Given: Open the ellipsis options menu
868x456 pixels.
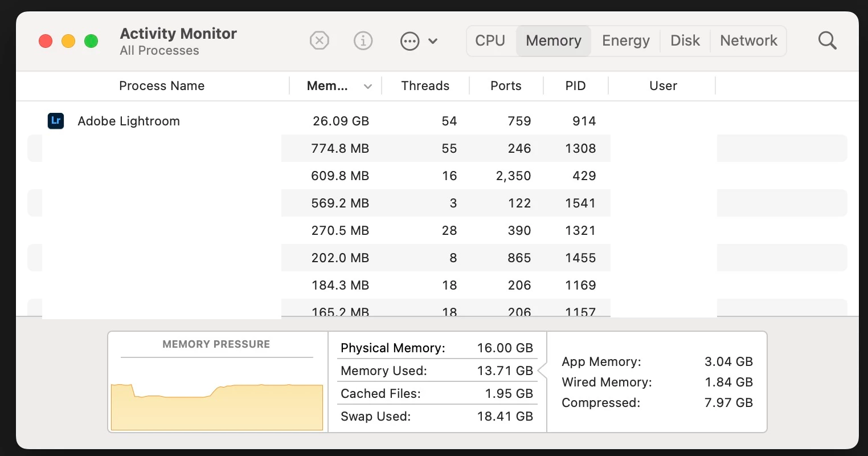Looking at the screenshot, I should pyautogui.click(x=418, y=41).
